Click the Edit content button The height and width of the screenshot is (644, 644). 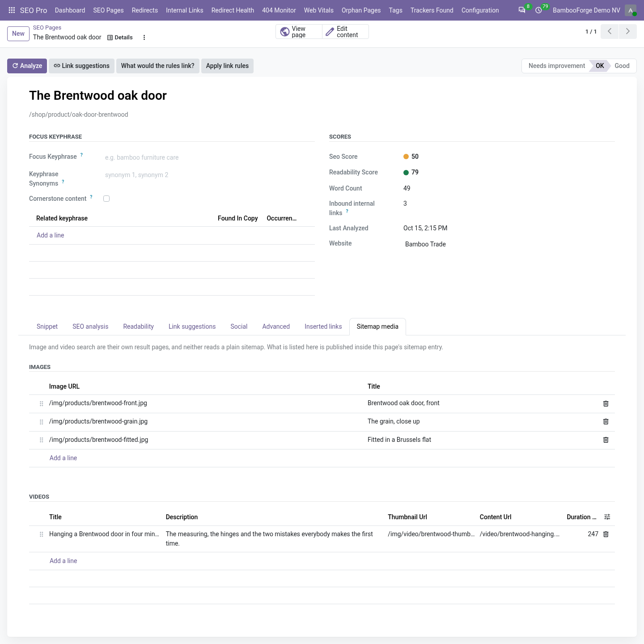coord(345,32)
